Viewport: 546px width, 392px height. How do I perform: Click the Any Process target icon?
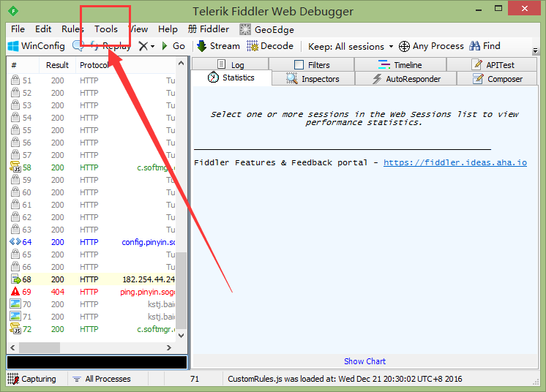(x=404, y=46)
